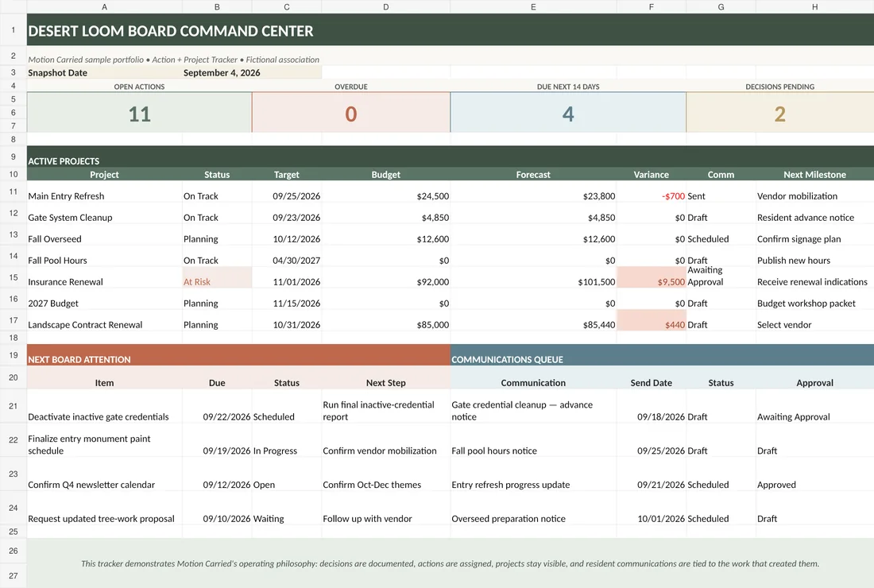Select the ACTIVE PROJECTS section header
Screen dimensions: 874x588
click(451, 157)
